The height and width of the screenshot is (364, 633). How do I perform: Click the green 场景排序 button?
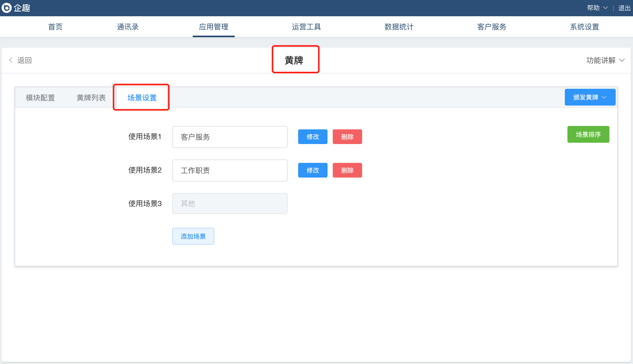point(588,134)
